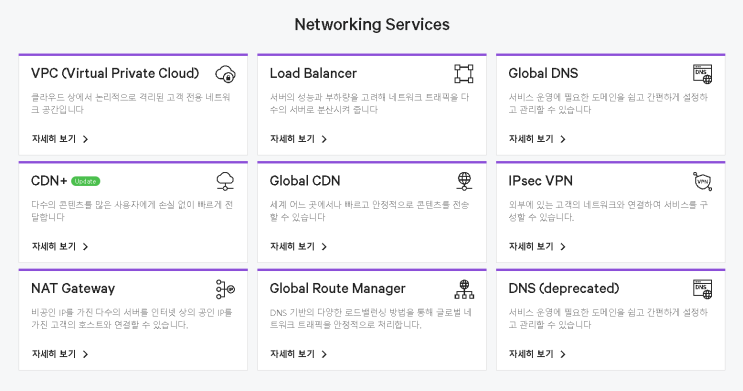Click the IPsec VPN shield icon
This screenshot has height=391, width=743.
(x=702, y=181)
